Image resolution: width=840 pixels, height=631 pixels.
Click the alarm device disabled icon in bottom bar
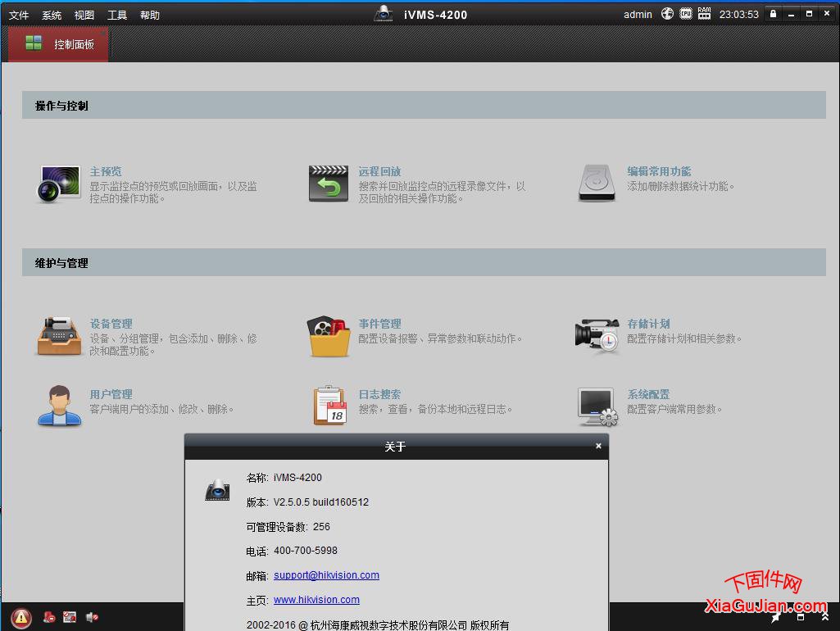coord(49,617)
